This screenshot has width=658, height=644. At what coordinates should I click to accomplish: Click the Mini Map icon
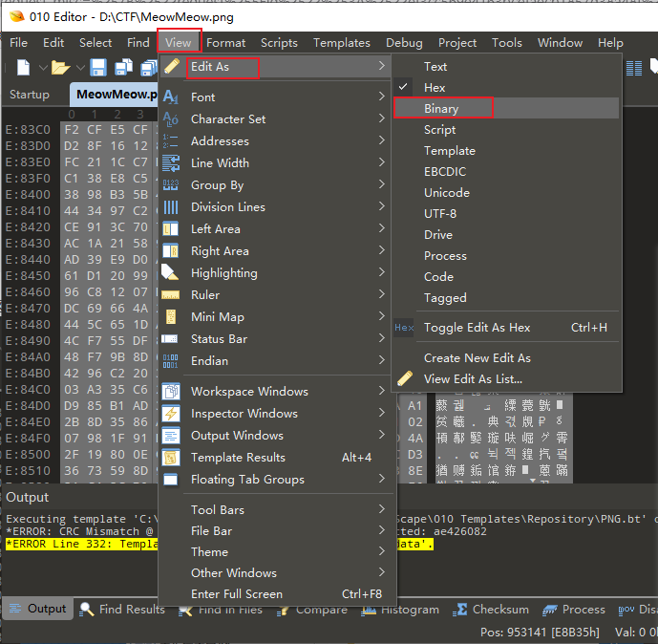170,317
